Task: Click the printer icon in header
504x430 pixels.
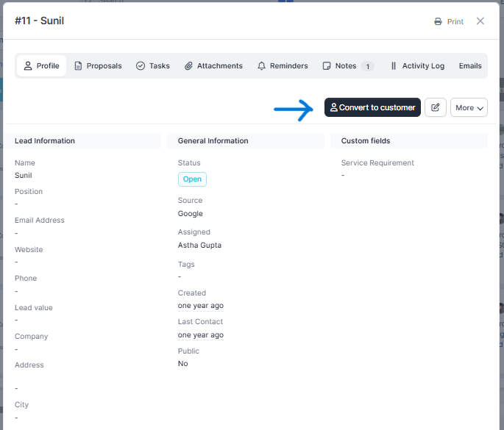Action: [438, 22]
